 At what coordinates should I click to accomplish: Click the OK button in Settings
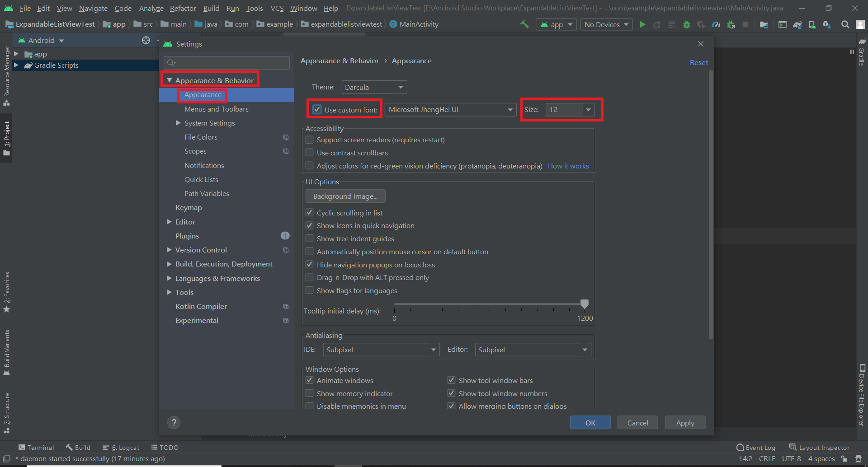click(590, 423)
